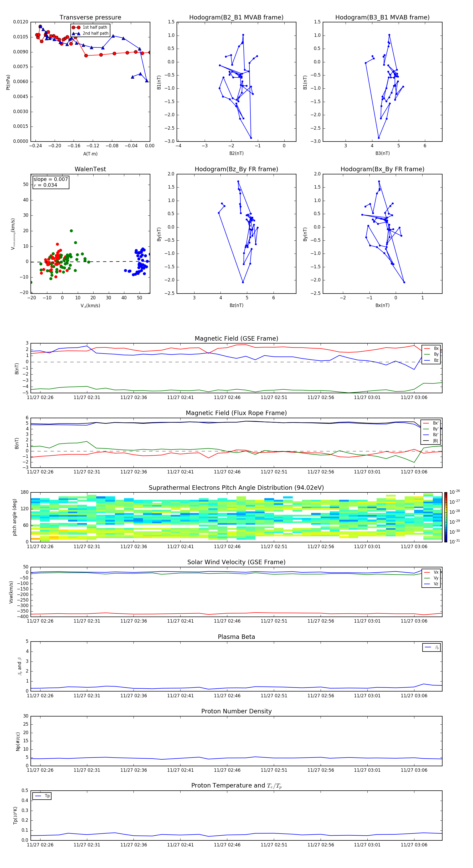The image size is (473, 868).
Task: Click the '|B|' legend entry in Flux Rope plot
Action: 431,441
